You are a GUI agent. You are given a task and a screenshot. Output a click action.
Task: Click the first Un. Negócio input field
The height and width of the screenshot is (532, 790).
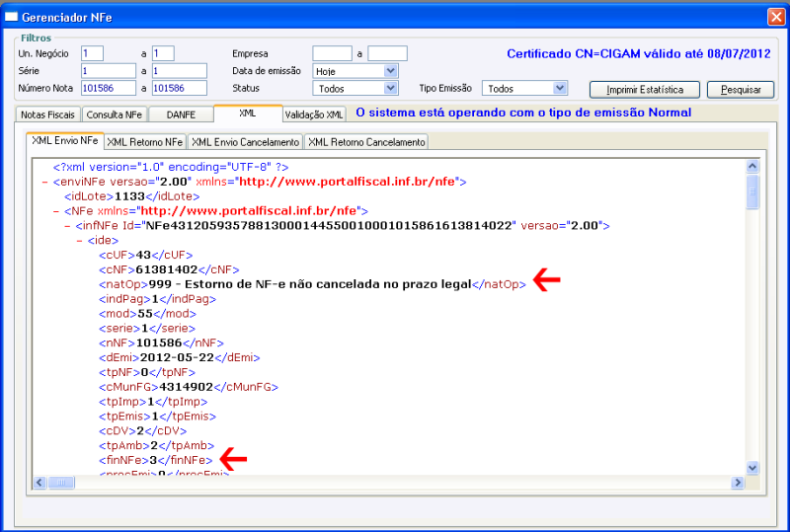pos(92,53)
